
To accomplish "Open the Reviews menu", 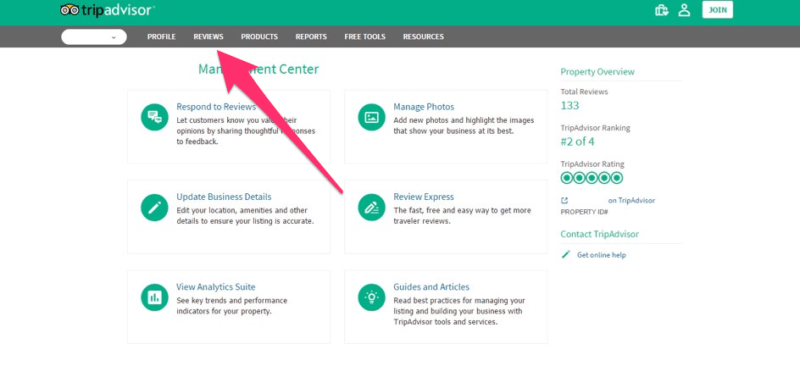I will pos(208,37).
